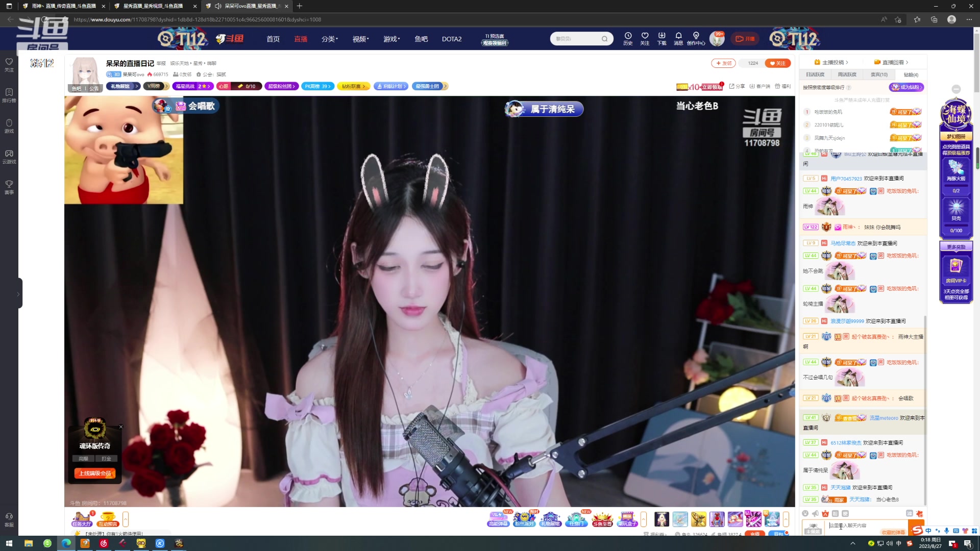Collapse the activity sidebar with gray minus button
The image size is (980, 551).
coord(956,89)
